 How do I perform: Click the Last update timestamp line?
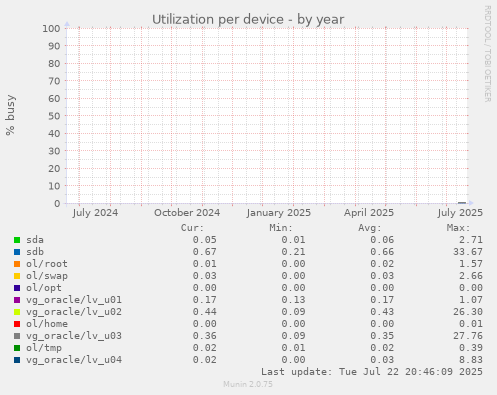[x=372, y=372]
